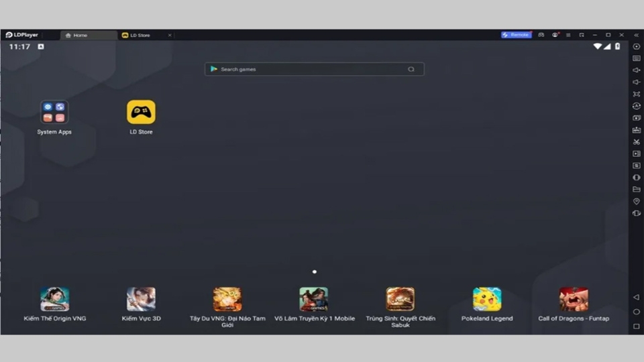Screen dimensions: 644x362
Task: Click the video record icon in sidebar
Action: pos(636,154)
